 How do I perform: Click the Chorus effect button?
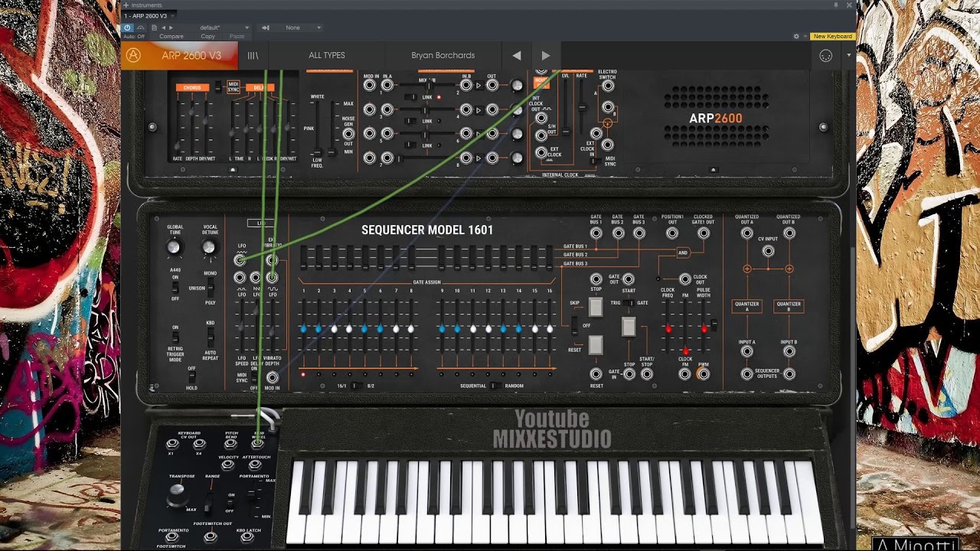point(192,88)
